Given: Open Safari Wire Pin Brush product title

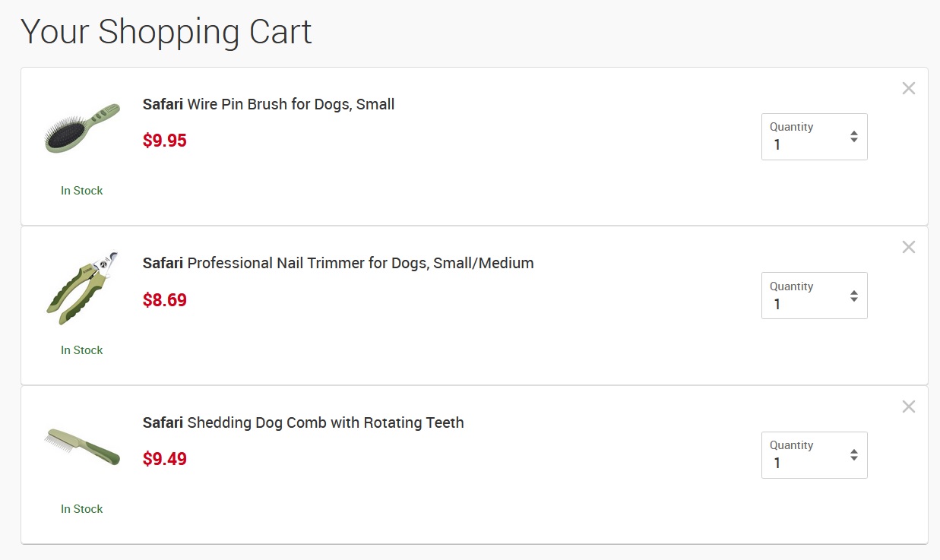Looking at the screenshot, I should [x=268, y=104].
